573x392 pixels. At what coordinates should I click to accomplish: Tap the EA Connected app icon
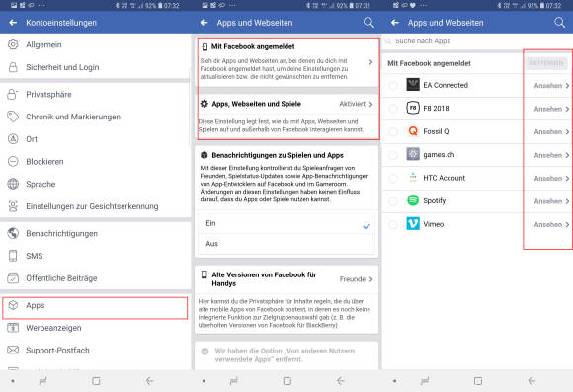[x=413, y=85]
